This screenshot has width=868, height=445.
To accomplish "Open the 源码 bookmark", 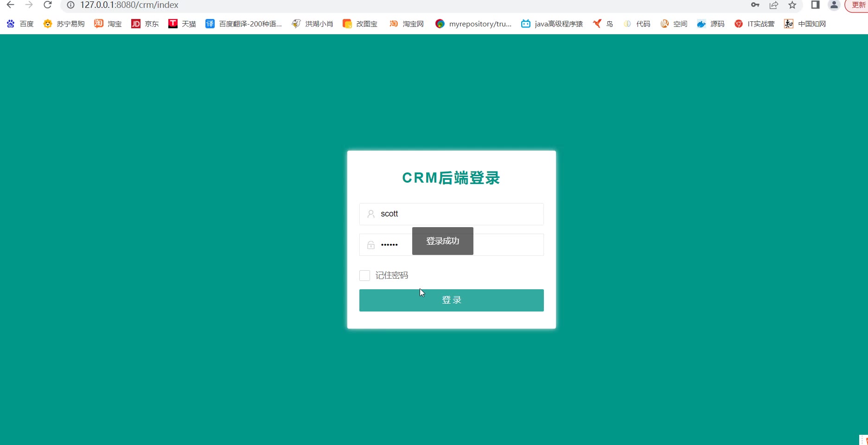I will tap(710, 24).
